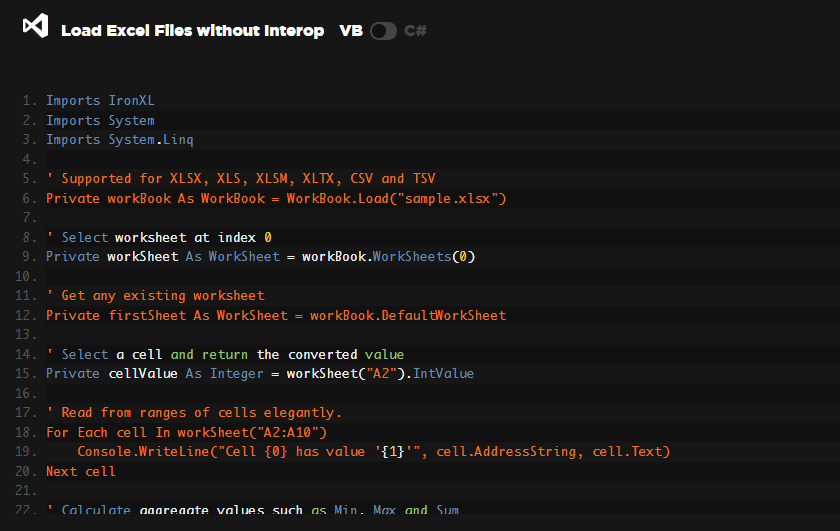
Task: Click the 'Load Excel Files without Interop' title
Action: point(192,31)
